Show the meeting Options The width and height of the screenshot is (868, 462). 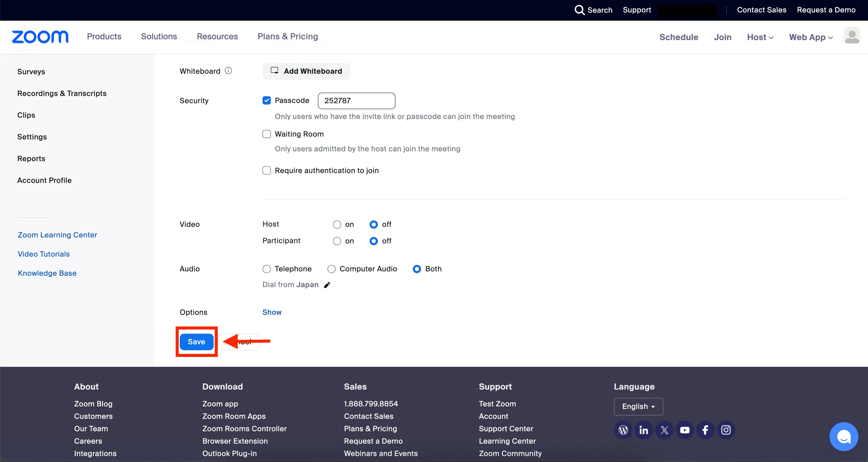click(x=272, y=312)
